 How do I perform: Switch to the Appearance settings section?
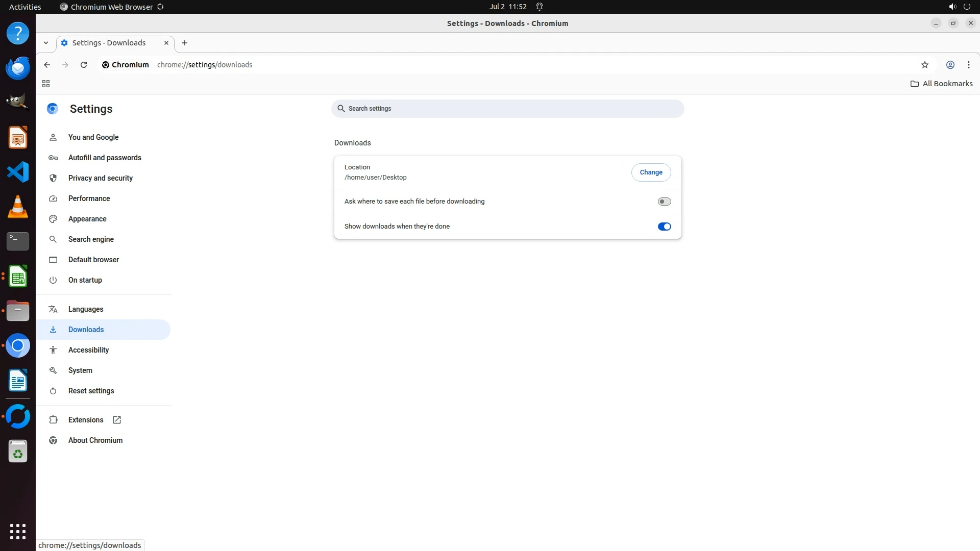[x=87, y=219]
